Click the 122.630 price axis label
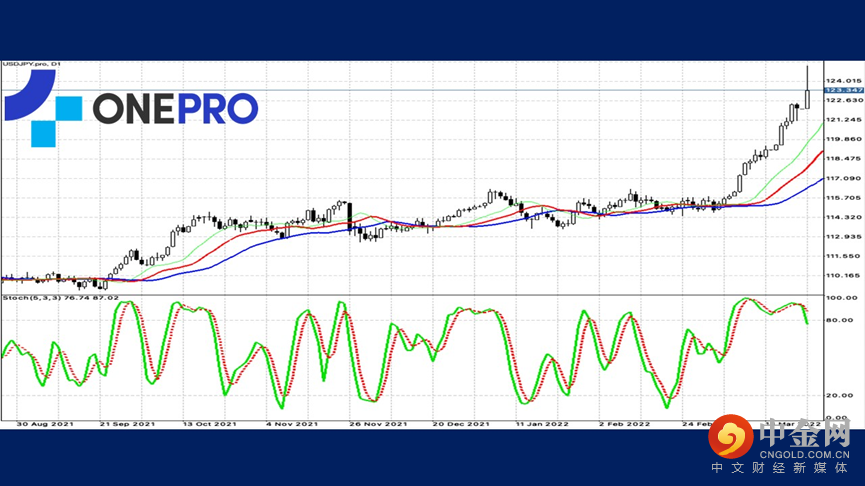865x486 pixels. click(x=843, y=100)
